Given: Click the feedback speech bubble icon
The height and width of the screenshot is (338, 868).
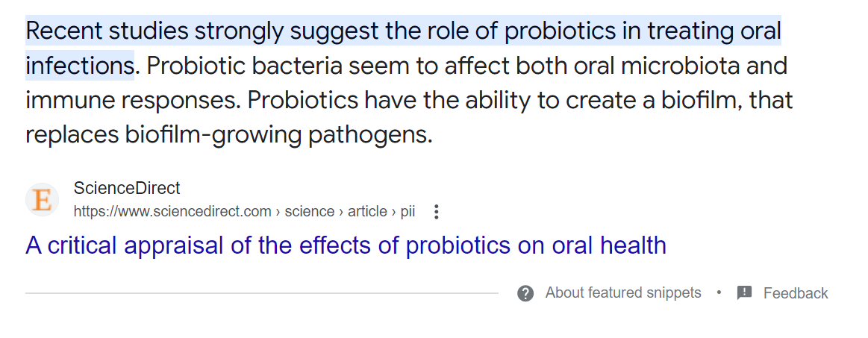Looking at the screenshot, I should (x=744, y=293).
